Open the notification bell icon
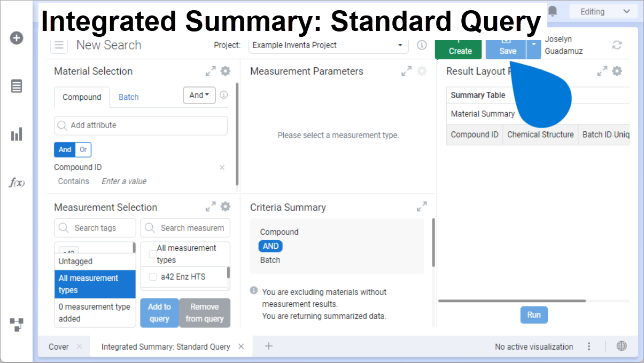 553,11
